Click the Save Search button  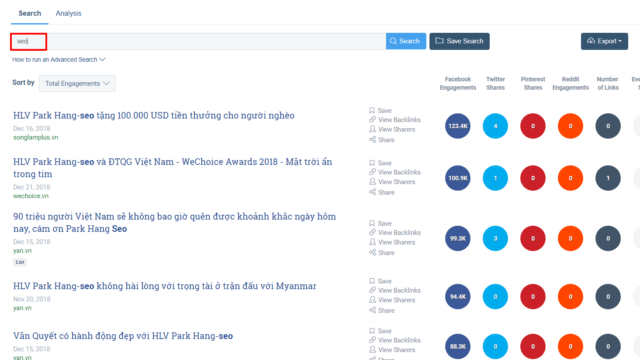point(459,41)
